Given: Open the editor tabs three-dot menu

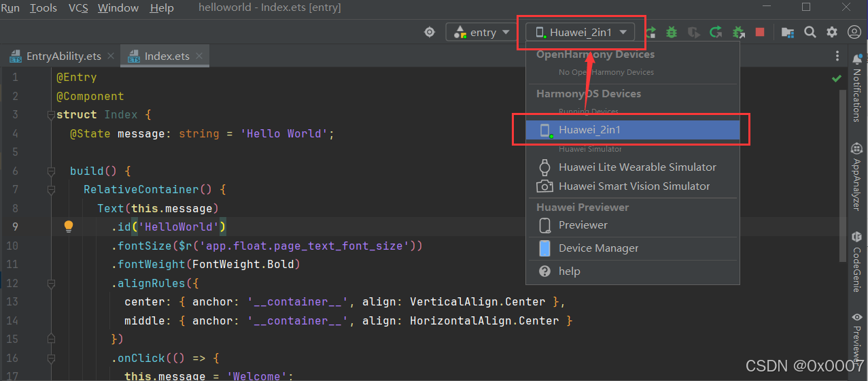Looking at the screenshot, I should pos(837,56).
